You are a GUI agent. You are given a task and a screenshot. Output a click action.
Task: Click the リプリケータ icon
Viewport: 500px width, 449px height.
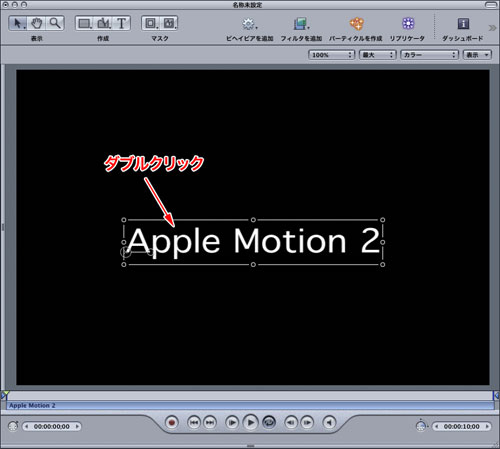pyautogui.click(x=408, y=23)
